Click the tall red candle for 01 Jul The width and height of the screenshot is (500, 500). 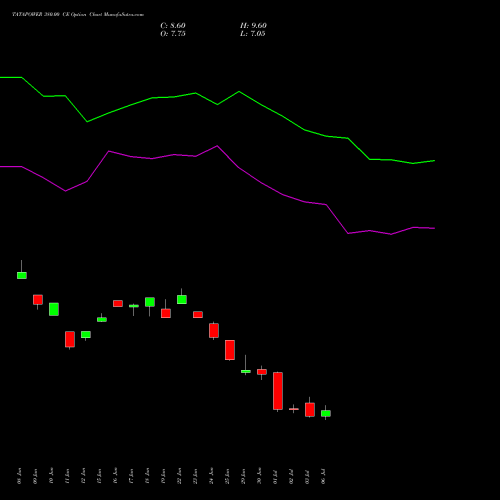[278, 391]
